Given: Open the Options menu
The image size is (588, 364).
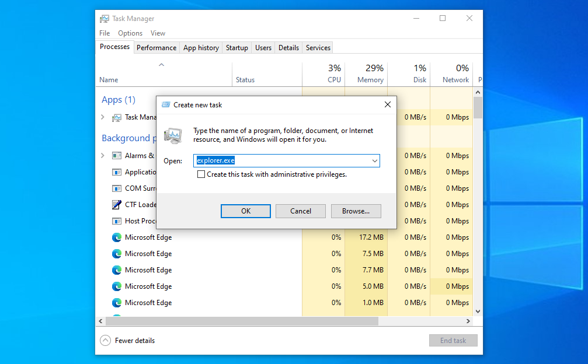Looking at the screenshot, I should coord(130,33).
